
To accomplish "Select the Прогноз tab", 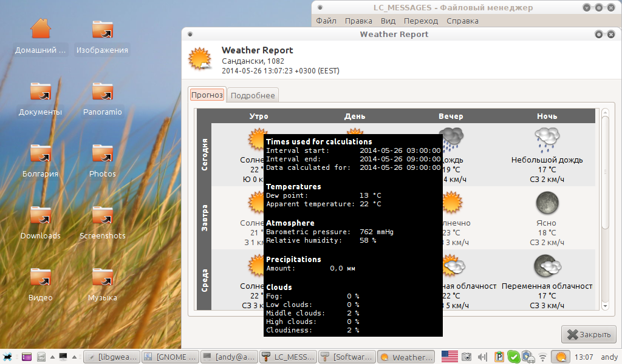I will (x=207, y=95).
